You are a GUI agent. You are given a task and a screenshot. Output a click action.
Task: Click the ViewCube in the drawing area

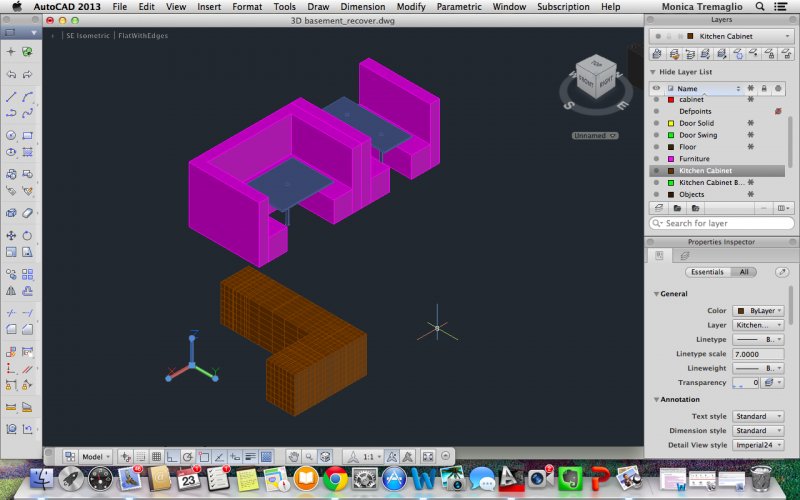tap(597, 78)
